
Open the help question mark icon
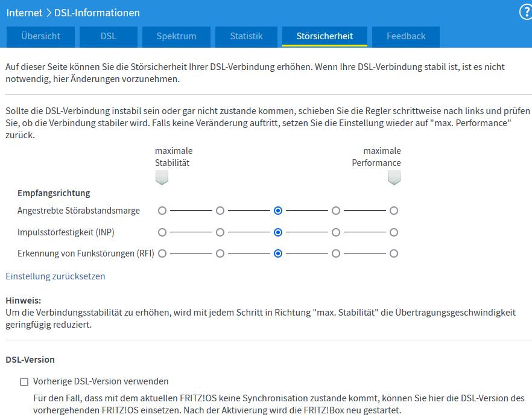pos(526,13)
